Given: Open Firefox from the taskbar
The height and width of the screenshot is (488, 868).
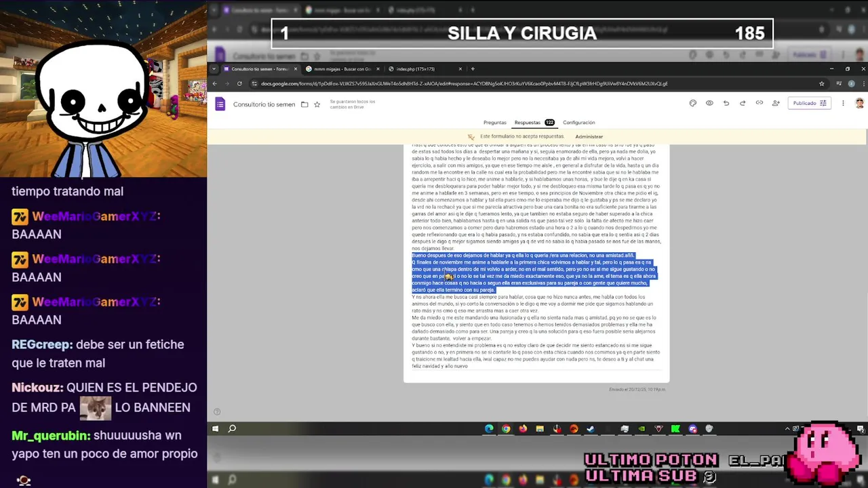Looking at the screenshot, I should pos(523,428).
